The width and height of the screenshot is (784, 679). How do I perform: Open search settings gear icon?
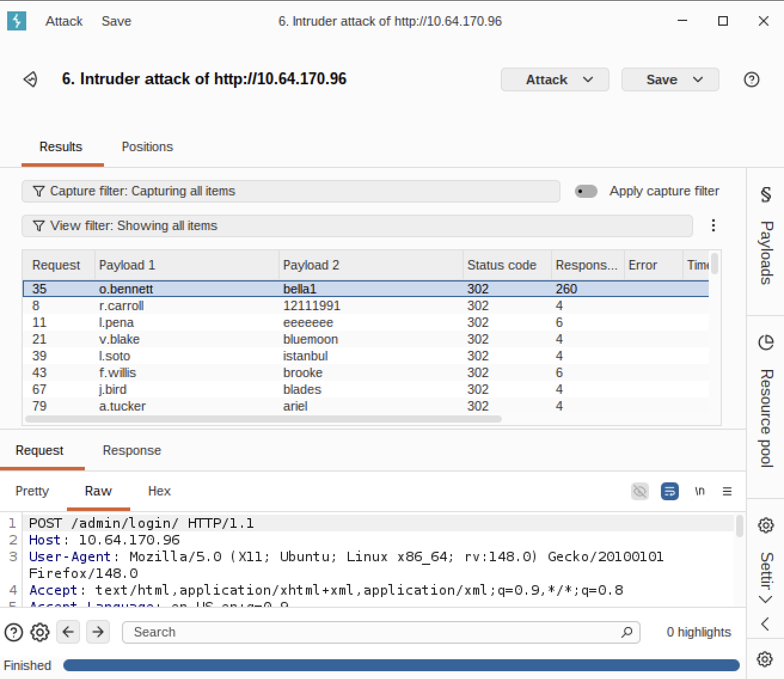click(x=40, y=632)
